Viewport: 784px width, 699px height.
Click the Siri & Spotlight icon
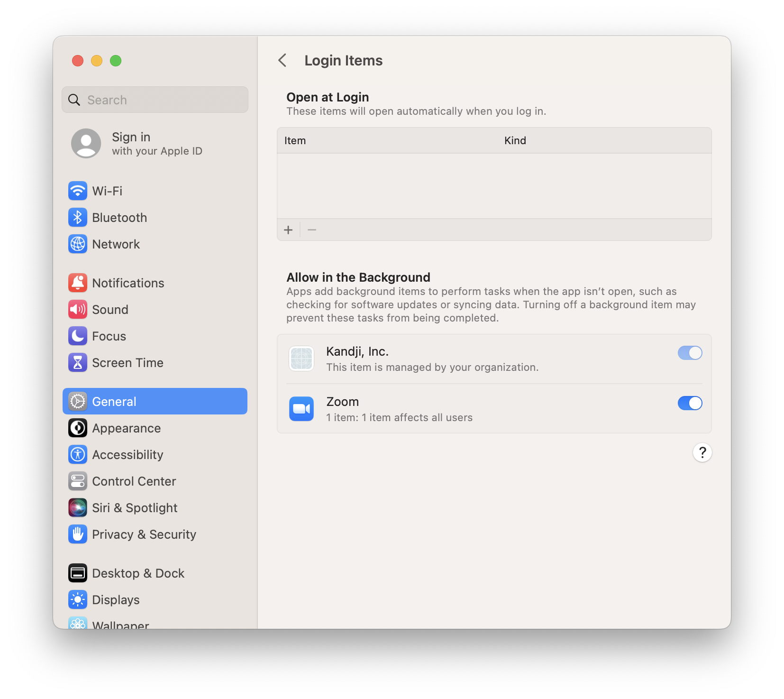pyautogui.click(x=78, y=507)
